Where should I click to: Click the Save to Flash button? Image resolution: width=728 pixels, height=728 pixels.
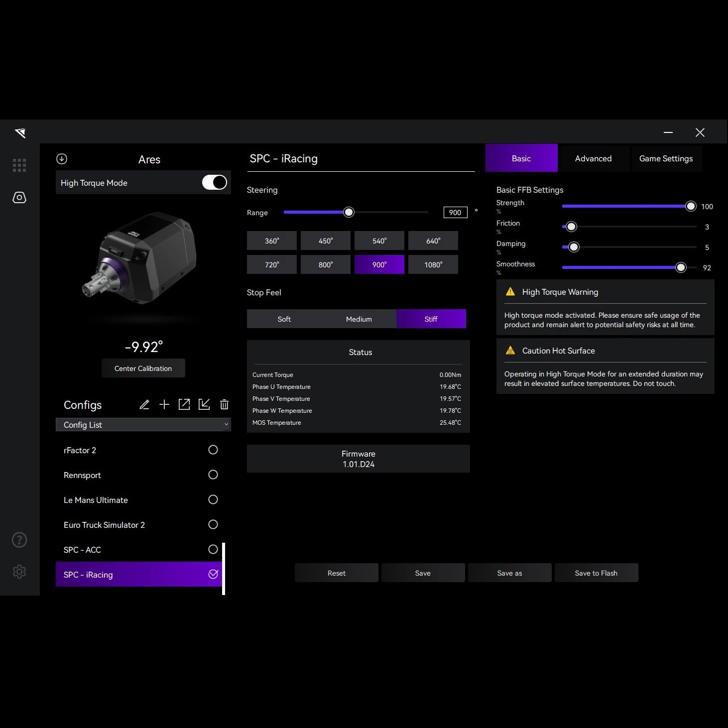(596, 573)
